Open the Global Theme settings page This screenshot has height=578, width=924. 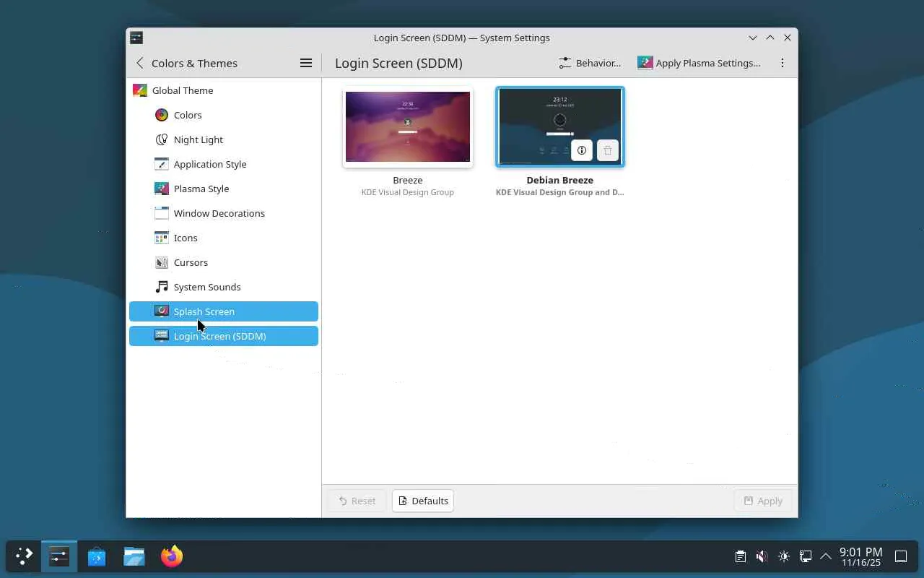(x=224, y=90)
